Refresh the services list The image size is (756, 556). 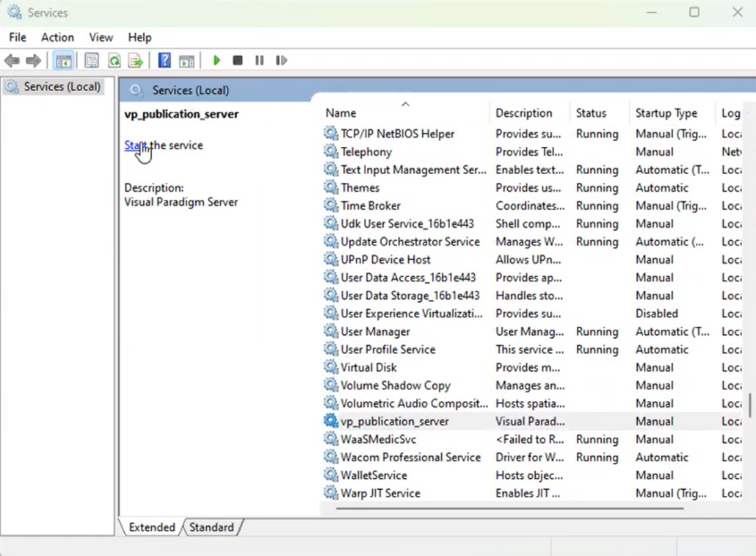(114, 60)
